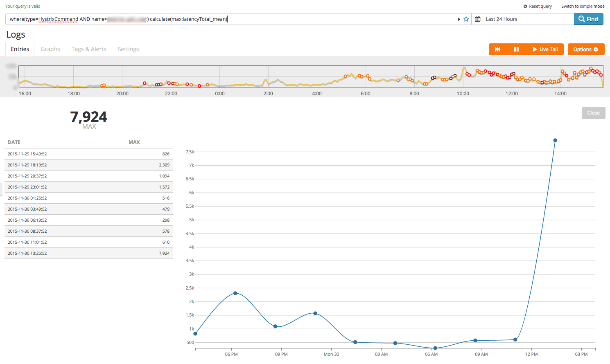Open the Settings tab
Viewport: 610px width, 364px height.
point(128,49)
